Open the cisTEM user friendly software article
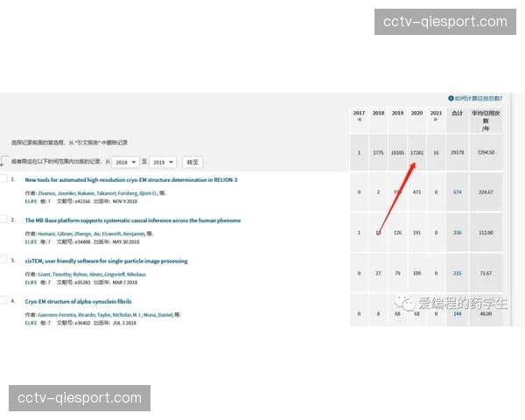 (x=106, y=261)
